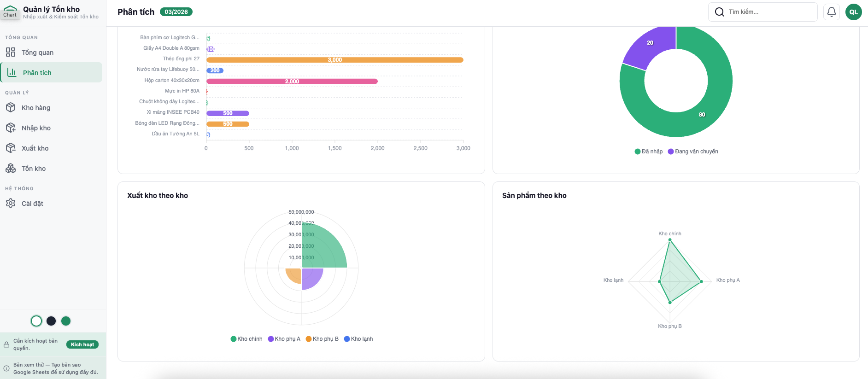The width and height of the screenshot is (868, 379).
Task: Click the Tồn kho cubes icon
Action: (11, 169)
